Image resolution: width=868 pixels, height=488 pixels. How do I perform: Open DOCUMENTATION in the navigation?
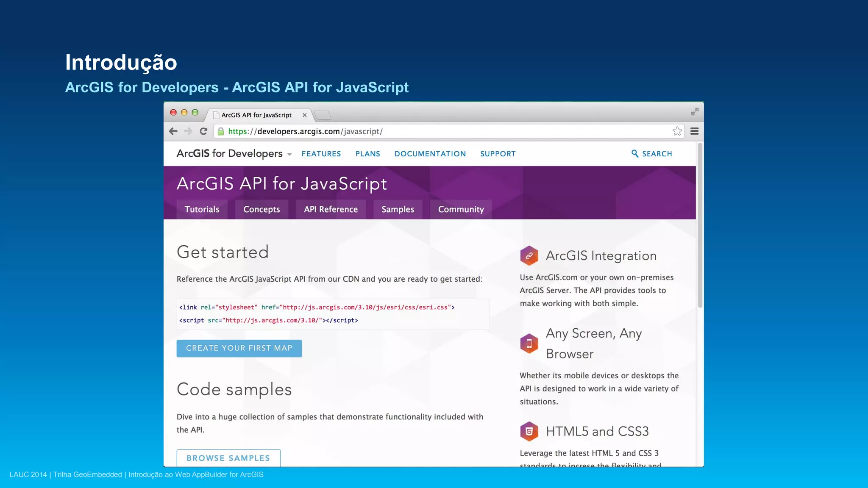[430, 154]
